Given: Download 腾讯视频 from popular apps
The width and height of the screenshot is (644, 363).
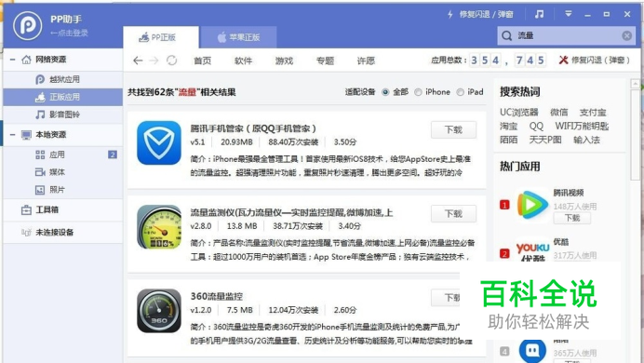Looking at the screenshot, I should tap(571, 218).
